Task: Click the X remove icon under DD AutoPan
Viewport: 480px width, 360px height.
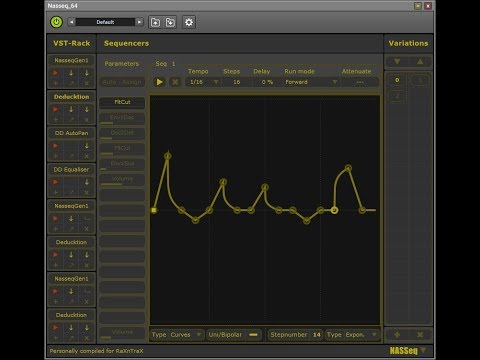Action: [87, 156]
